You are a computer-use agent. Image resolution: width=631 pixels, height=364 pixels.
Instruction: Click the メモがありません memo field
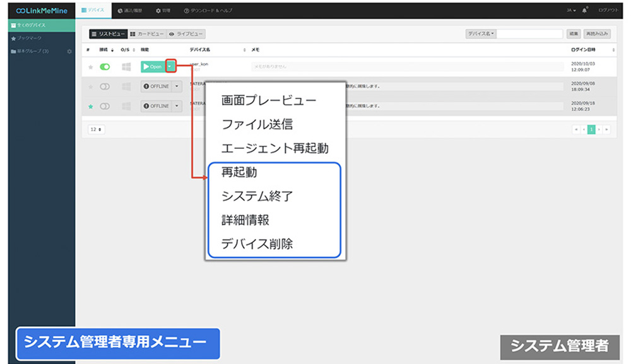pyautogui.click(x=407, y=67)
